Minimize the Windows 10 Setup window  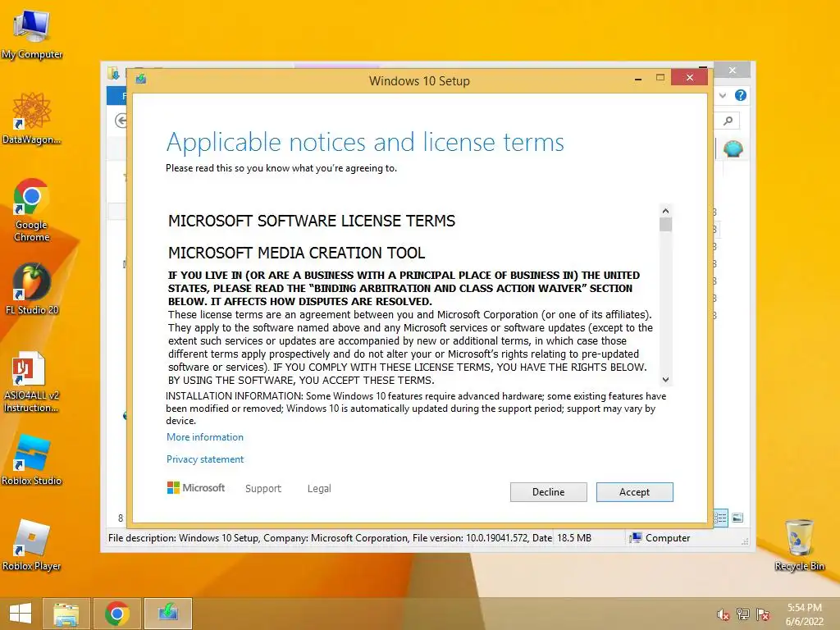[x=638, y=79]
